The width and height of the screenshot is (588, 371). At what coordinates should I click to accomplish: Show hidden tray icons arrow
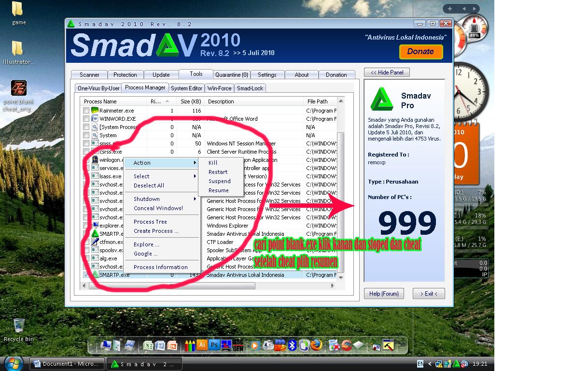point(430,364)
